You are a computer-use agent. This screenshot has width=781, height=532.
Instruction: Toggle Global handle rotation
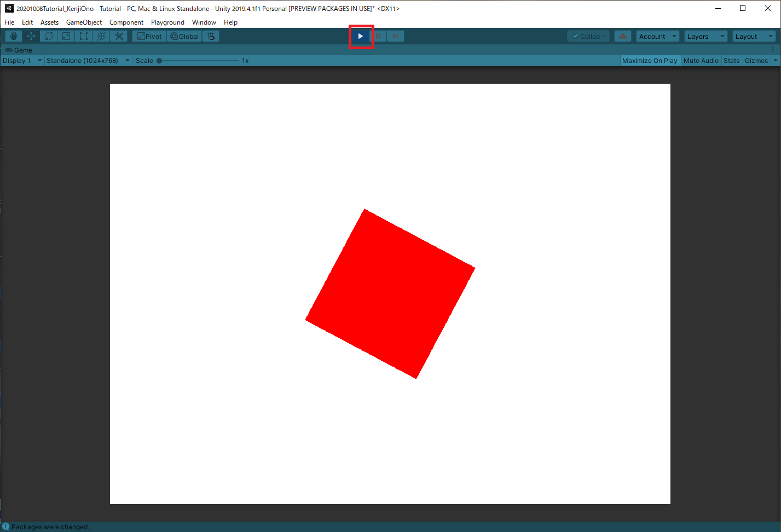coord(184,36)
